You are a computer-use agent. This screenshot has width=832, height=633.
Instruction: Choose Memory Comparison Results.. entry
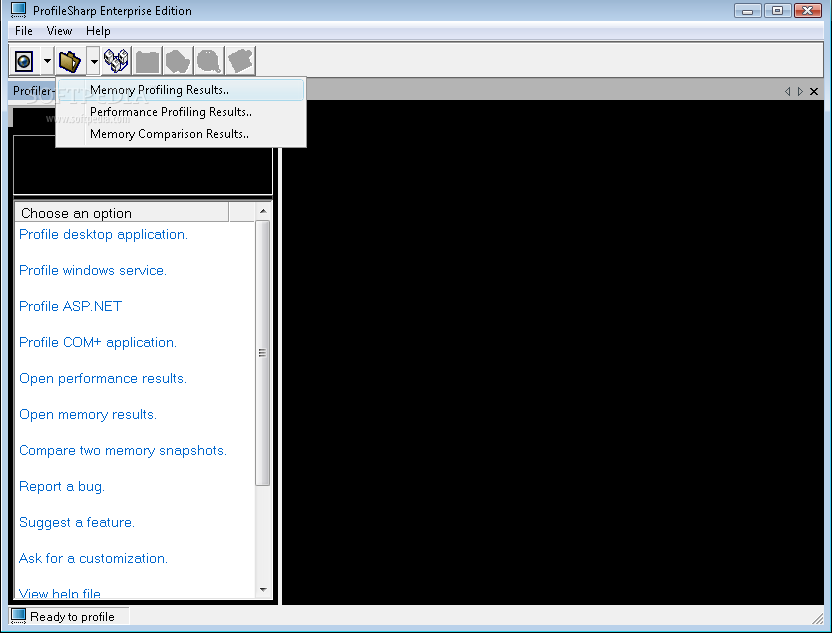tap(180, 134)
